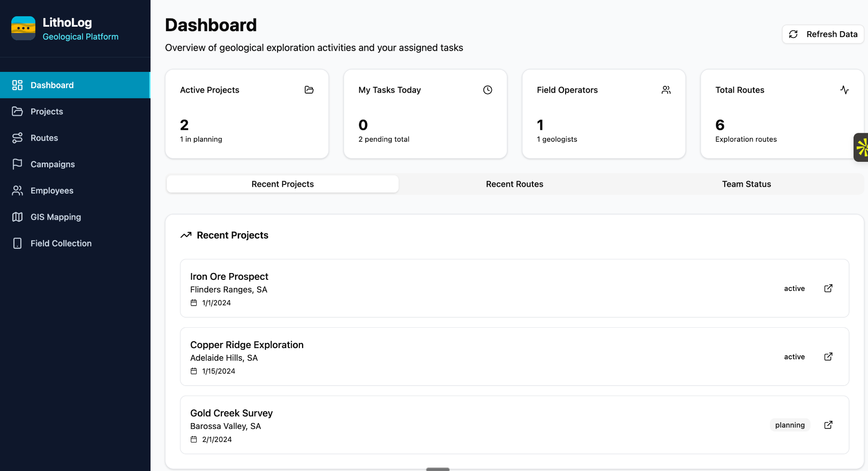Click the clock icon in My Tasks Today
The height and width of the screenshot is (471, 868).
487,90
